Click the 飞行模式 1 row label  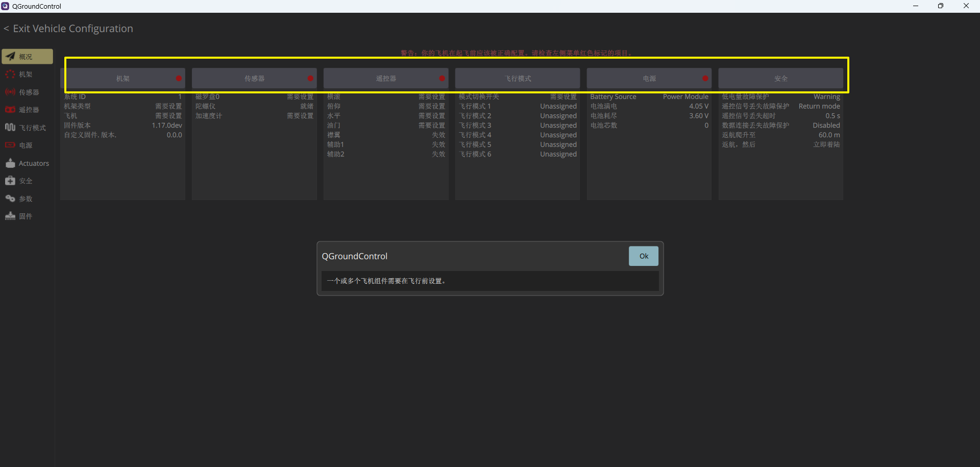tap(475, 107)
